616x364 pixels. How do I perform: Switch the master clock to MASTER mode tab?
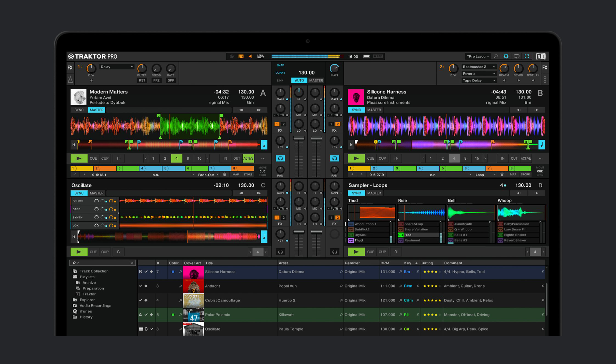[316, 80]
